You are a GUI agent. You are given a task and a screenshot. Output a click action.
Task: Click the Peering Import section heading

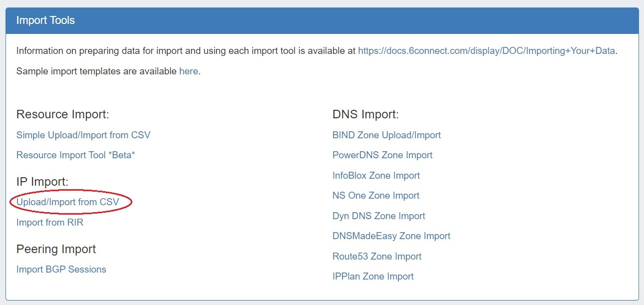pos(56,249)
